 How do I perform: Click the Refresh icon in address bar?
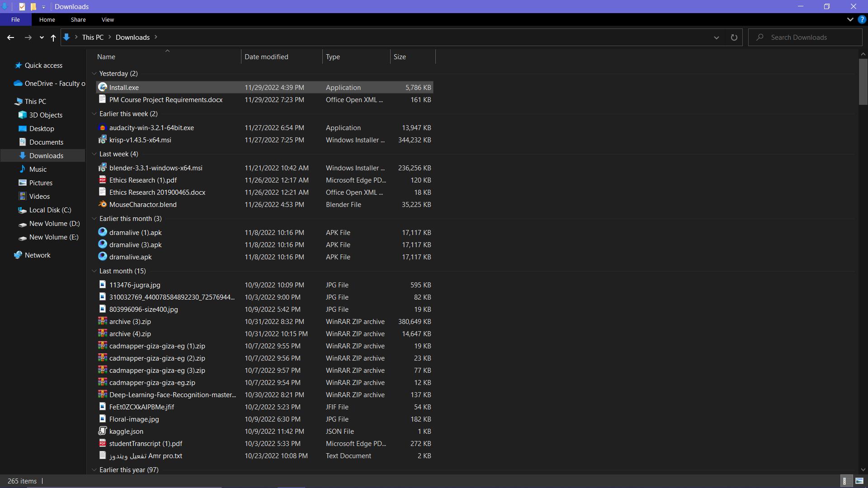point(734,38)
